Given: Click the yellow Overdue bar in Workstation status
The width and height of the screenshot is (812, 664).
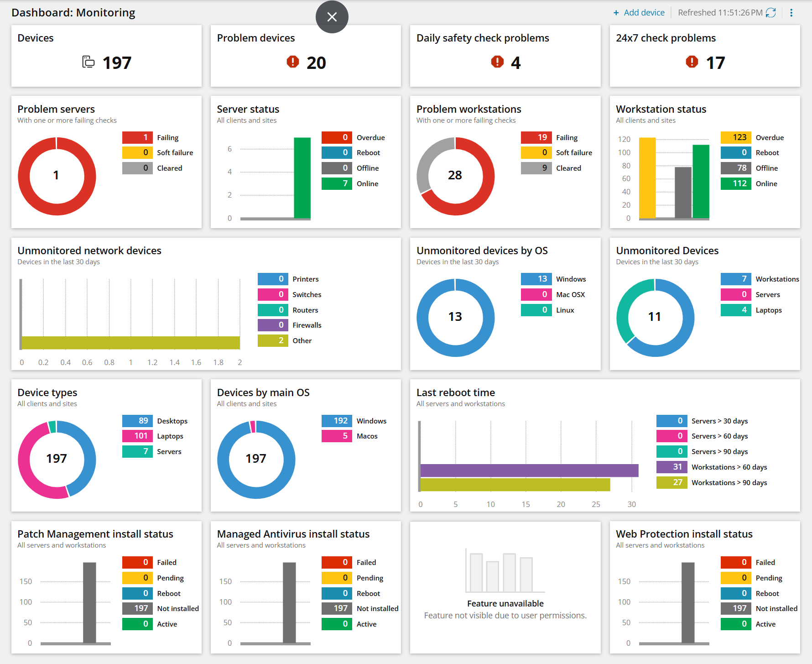Looking at the screenshot, I should [647, 178].
